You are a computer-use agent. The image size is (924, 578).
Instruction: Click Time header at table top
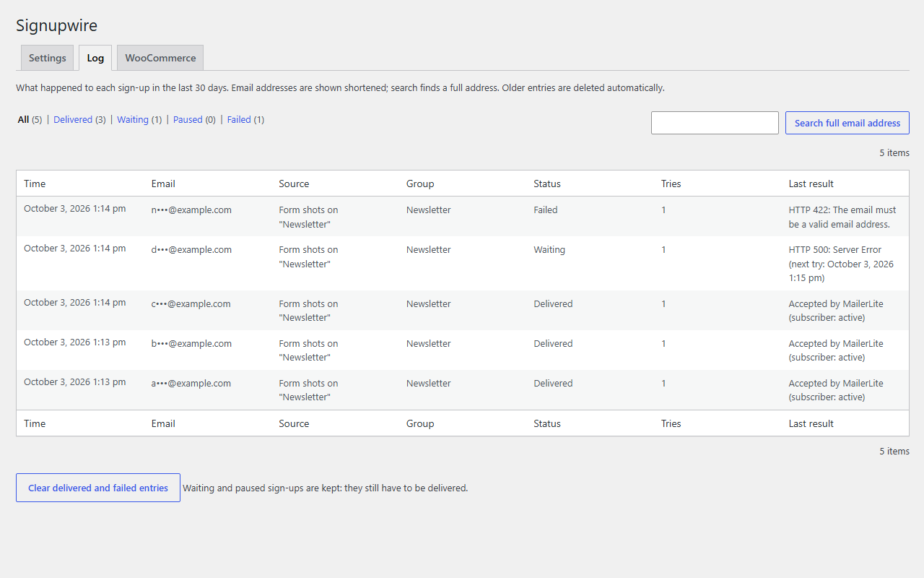35,184
